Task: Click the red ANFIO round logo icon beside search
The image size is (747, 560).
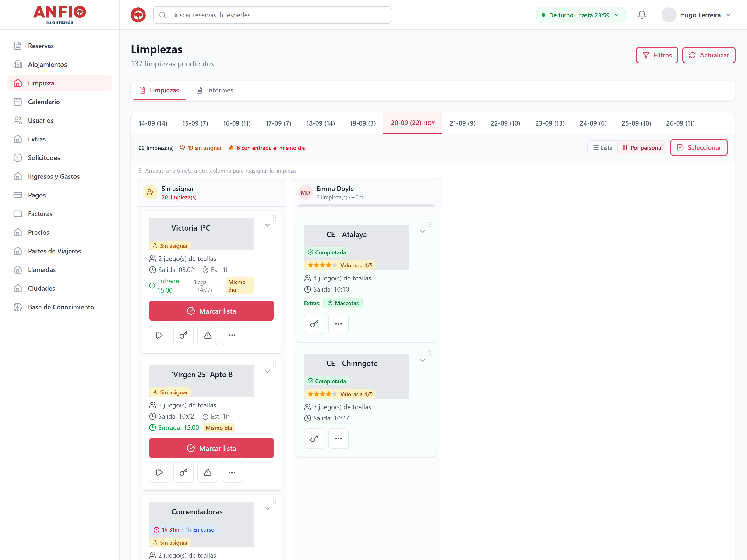Action: click(x=138, y=15)
